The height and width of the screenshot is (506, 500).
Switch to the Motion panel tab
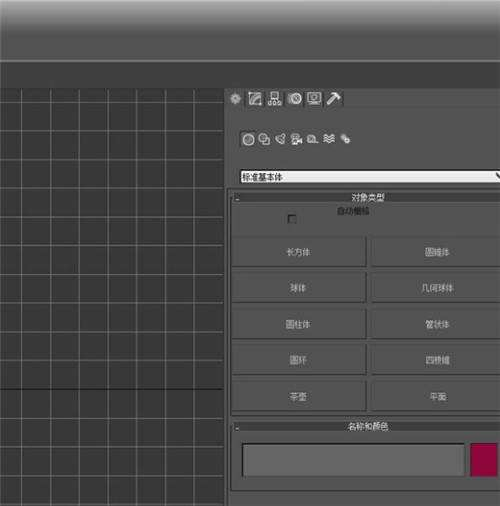click(x=294, y=99)
